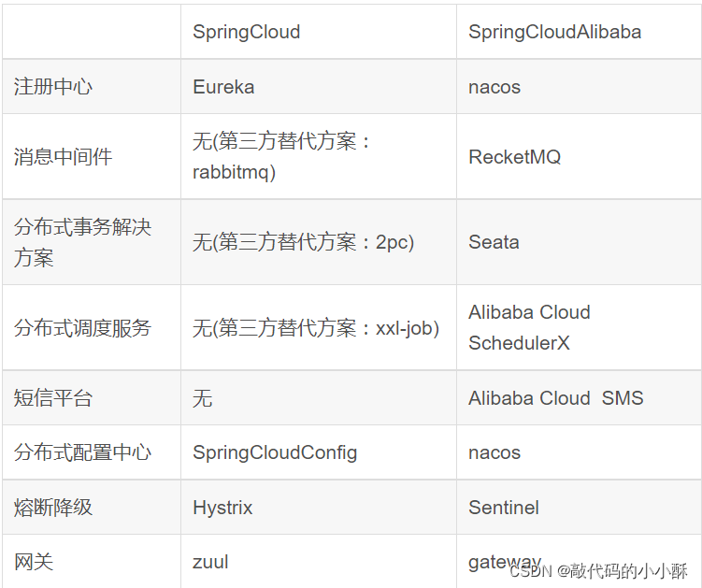
Task: Click the Alibaba Cloud SchedulerX cell
Action: point(529,328)
